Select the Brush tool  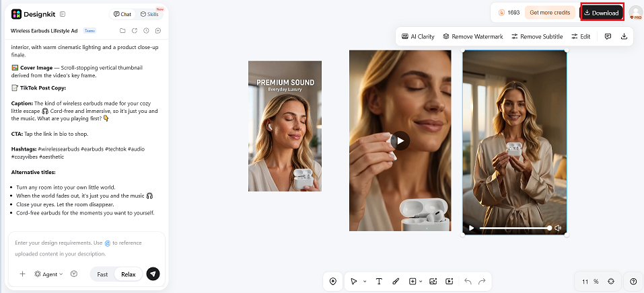click(396, 281)
